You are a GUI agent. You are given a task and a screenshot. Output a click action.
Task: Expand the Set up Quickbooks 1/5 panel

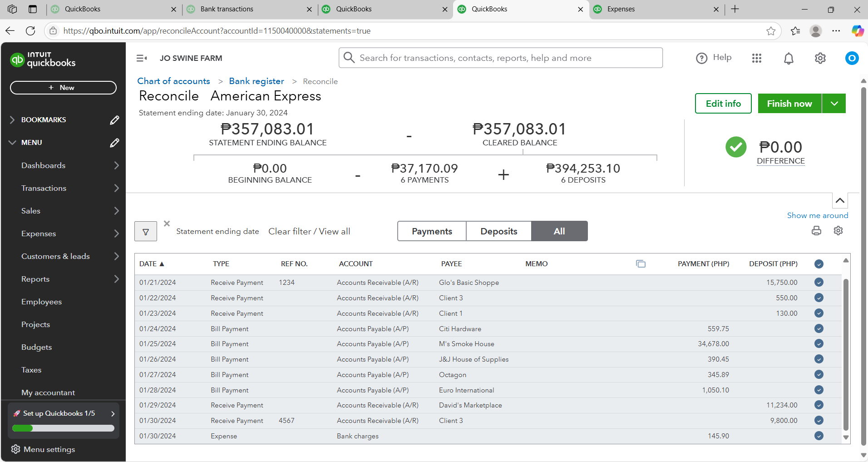tap(113, 414)
